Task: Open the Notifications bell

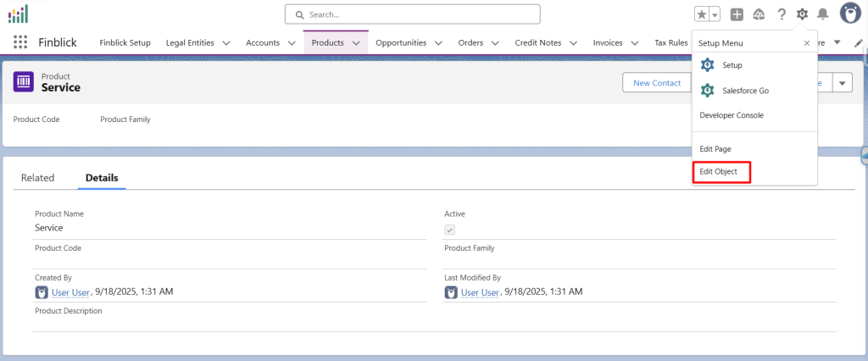Action: coord(822,14)
